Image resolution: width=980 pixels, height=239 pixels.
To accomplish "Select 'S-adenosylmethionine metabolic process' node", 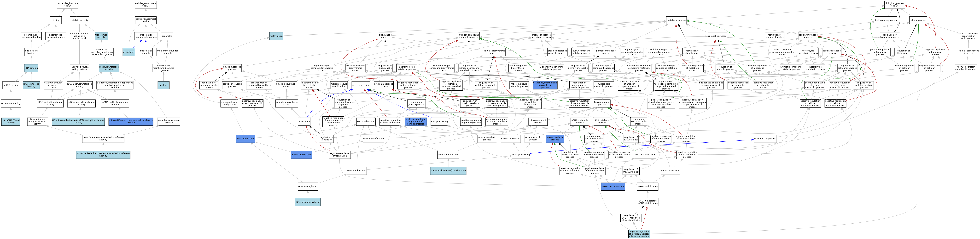I will pyautogui.click(x=551, y=68).
